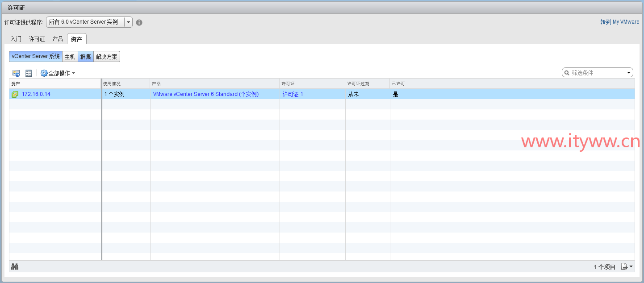
Task: Expand the 全部操作 actions menu
Action: point(62,73)
